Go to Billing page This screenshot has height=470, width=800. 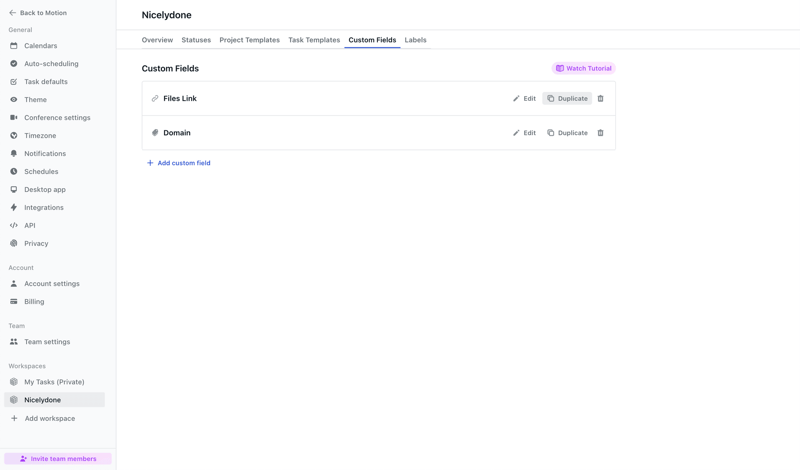(34, 302)
